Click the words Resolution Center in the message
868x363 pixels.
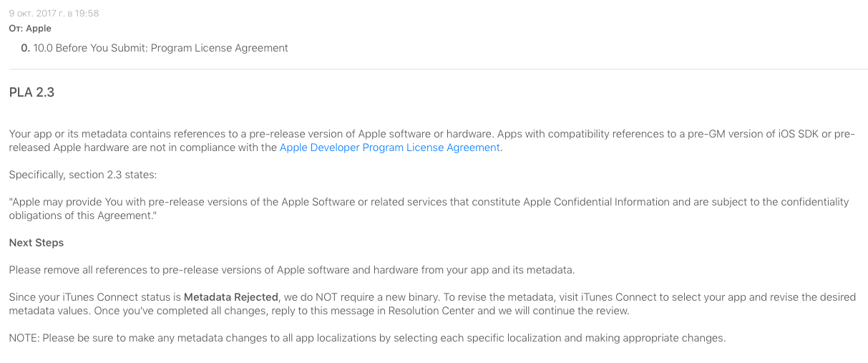click(452, 311)
